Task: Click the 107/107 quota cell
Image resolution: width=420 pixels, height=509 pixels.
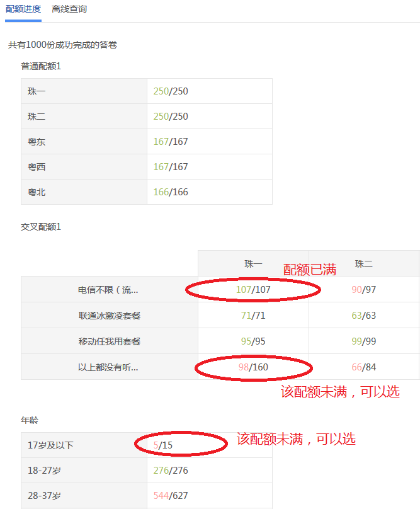Action: [253, 290]
